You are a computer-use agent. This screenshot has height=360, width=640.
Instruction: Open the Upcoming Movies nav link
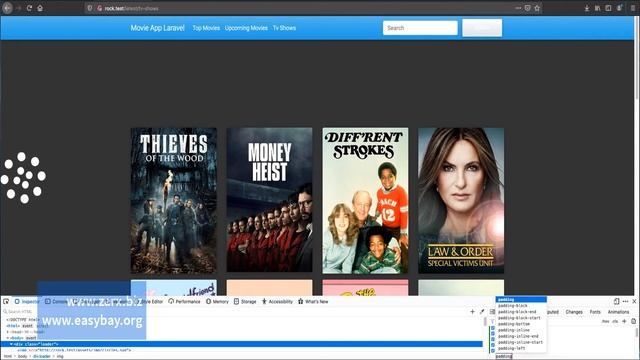246,28
